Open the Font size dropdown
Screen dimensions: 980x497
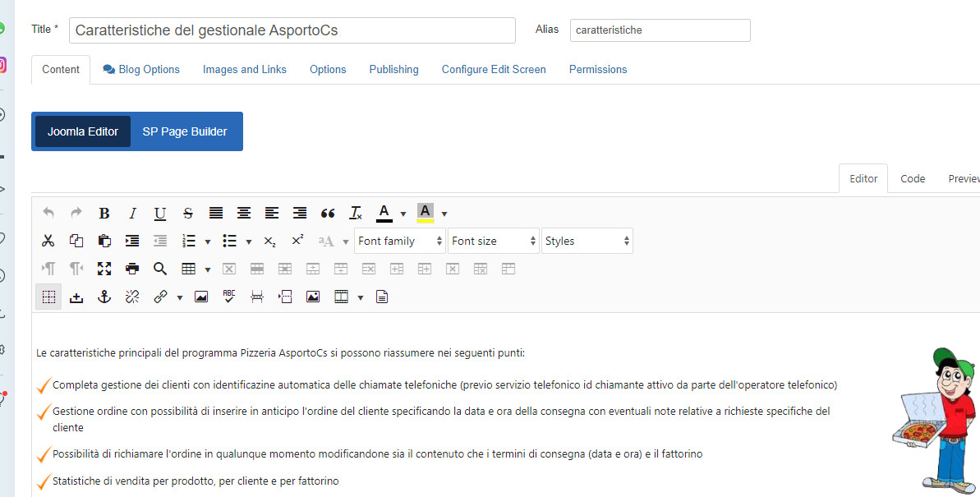tap(493, 241)
